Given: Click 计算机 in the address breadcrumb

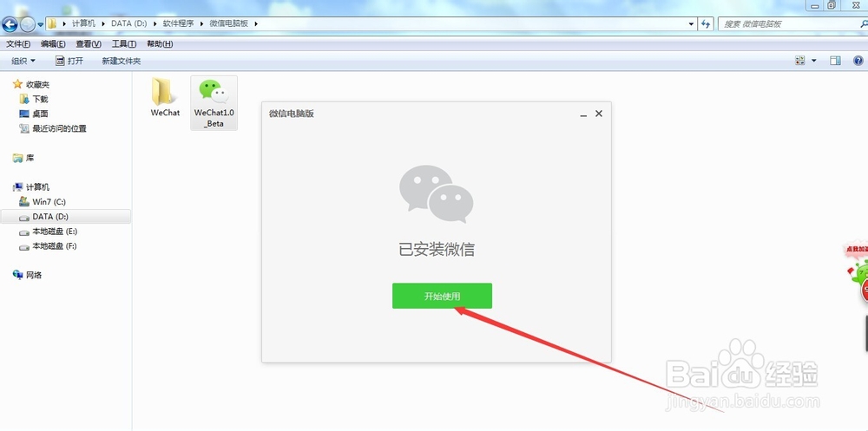Looking at the screenshot, I should click(x=83, y=23).
